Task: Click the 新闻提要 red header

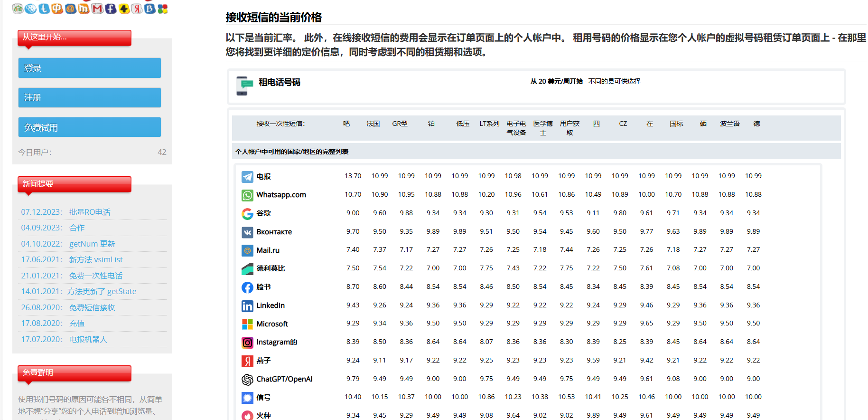Action: pos(75,184)
